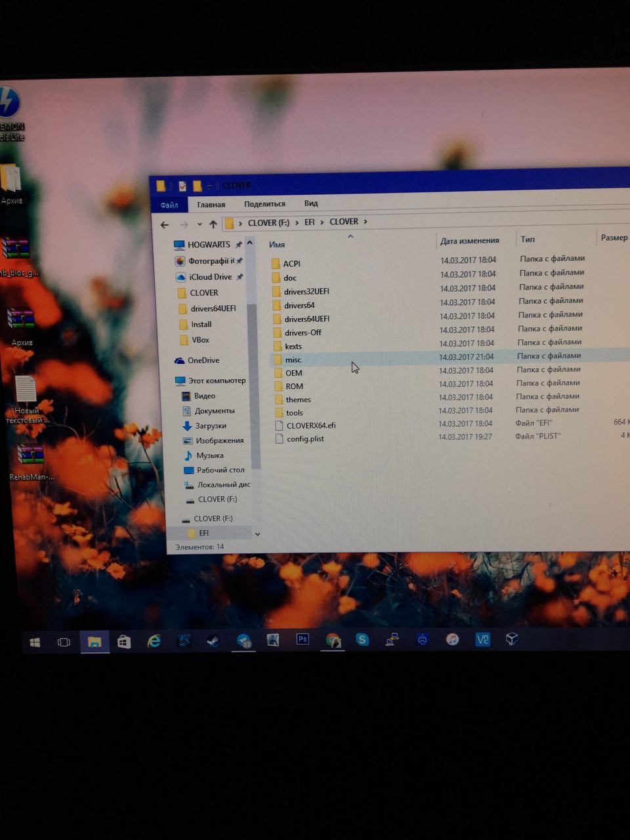Viewport: 630px width, 840px height.
Task: Open iCloud Drive in the sidebar
Action: coord(210,277)
